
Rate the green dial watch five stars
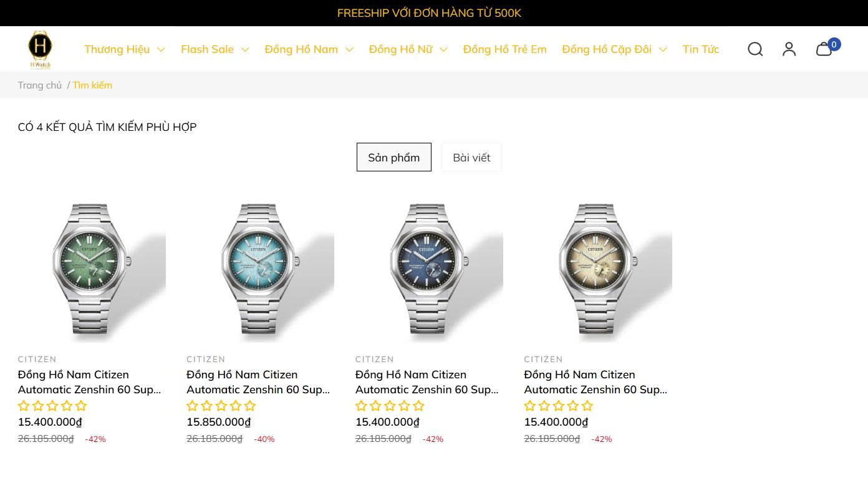pyautogui.click(x=81, y=406)
